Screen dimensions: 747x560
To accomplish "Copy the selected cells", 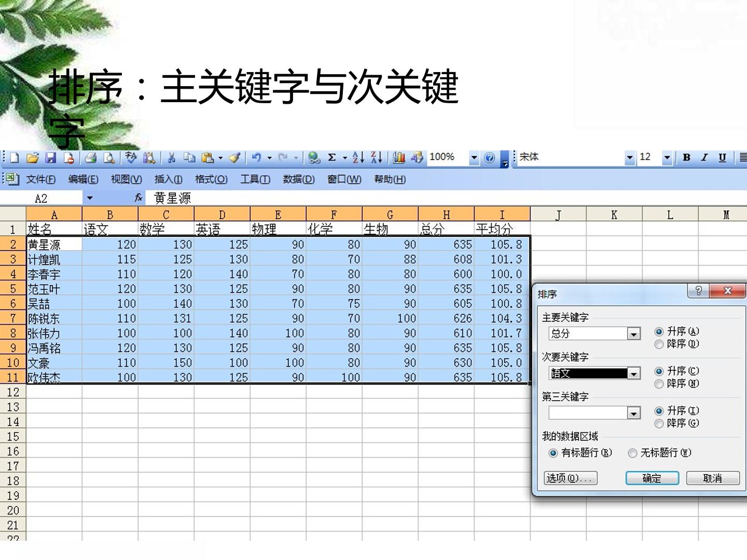I will (x=189, y=158).
